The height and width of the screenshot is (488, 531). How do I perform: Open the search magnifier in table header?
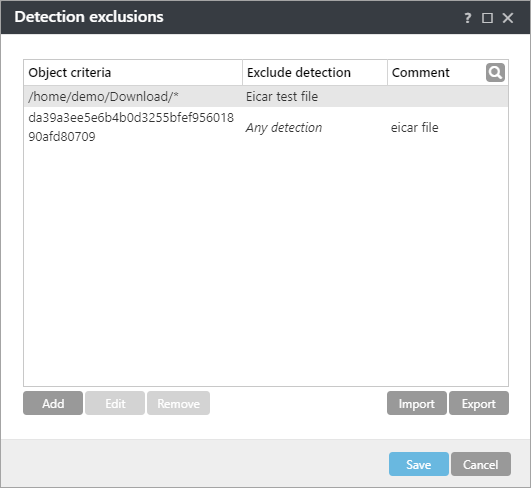(495, 72)
